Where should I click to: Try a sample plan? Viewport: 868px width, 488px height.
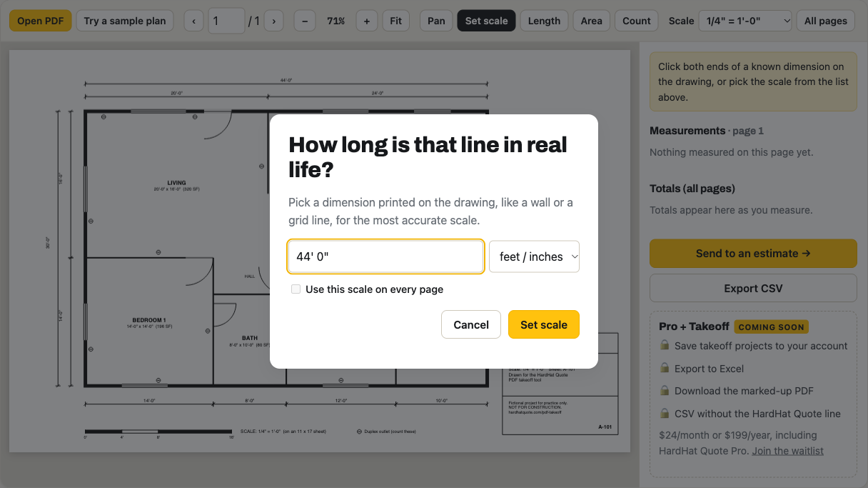(125, 21)
